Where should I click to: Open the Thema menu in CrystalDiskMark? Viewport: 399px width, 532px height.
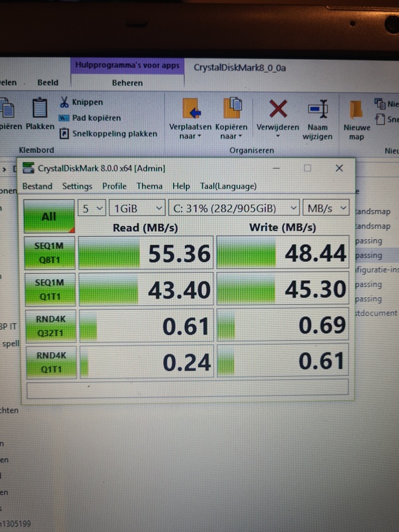point(149,186)
